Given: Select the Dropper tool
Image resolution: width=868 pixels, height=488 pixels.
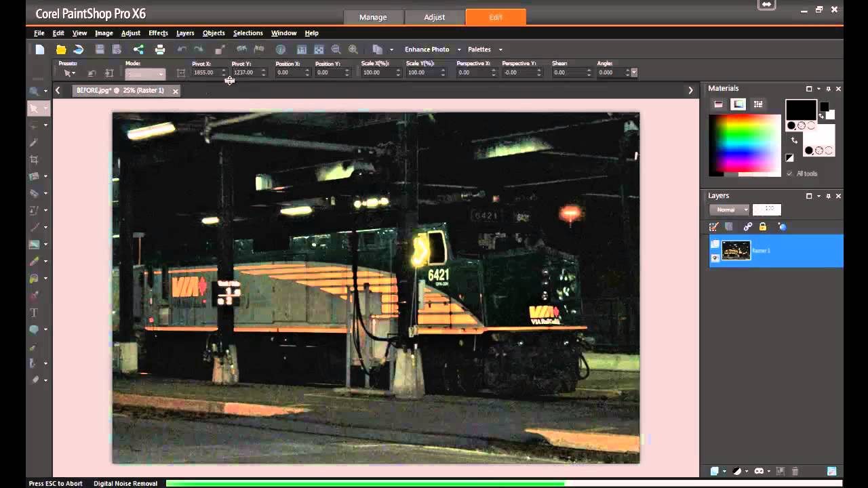Looking at the screenshot, I should (34, 142).
